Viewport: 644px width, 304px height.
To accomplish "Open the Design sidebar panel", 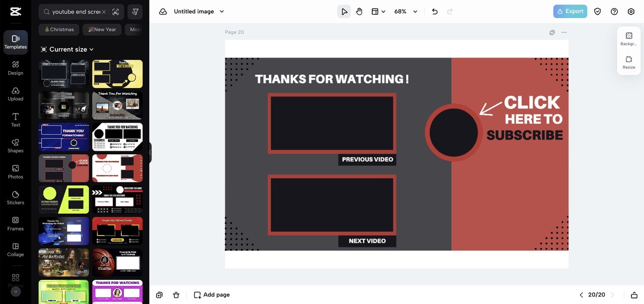I will tap(16, 68).
